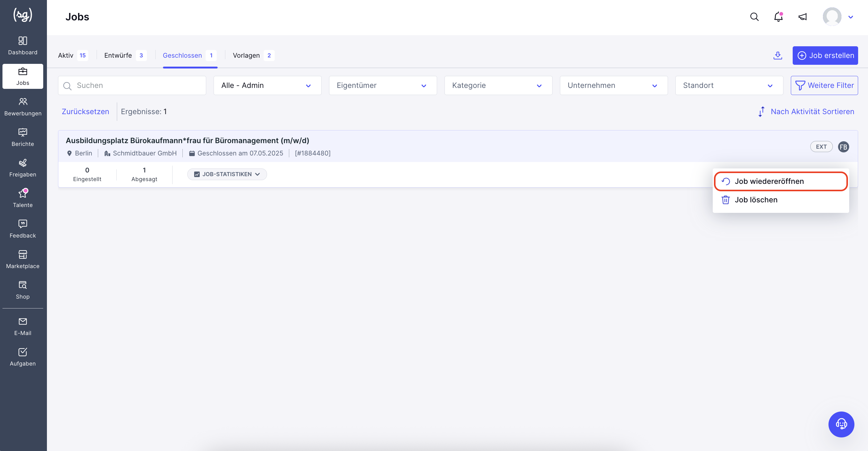Image resolution: width=868 pixels, height=451 pixels.
Task: Click the EXT tag on the job
Action: click(x=821, y=147)
